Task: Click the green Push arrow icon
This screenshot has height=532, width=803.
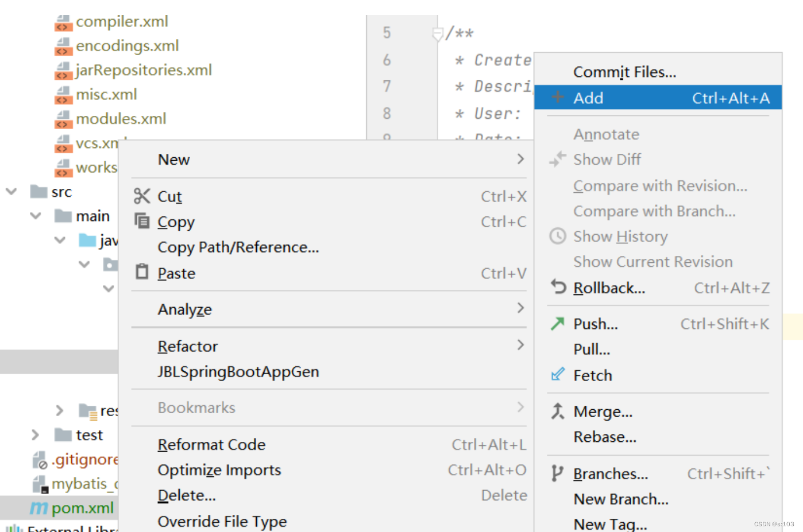Action: coord(558,324)
